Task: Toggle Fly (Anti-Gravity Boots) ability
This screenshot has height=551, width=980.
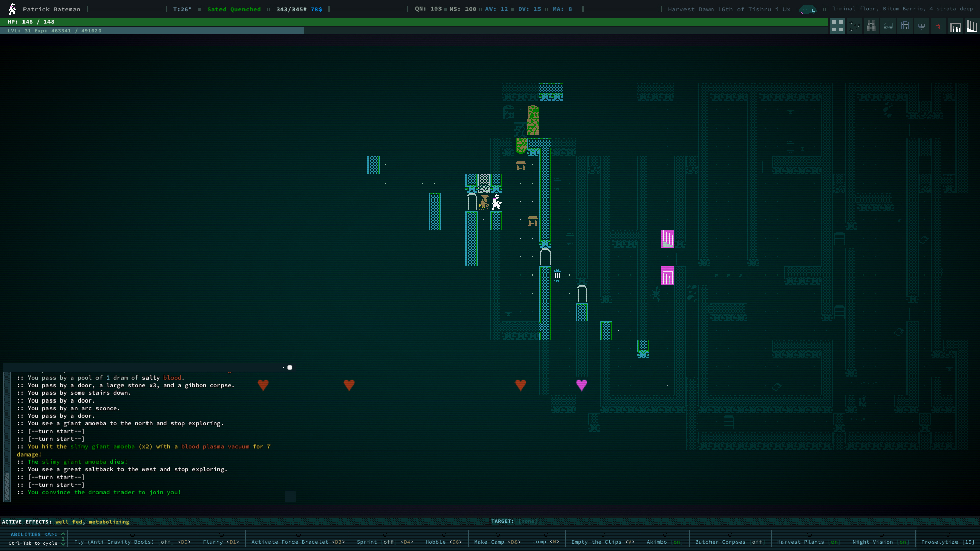Action: pos(132,542)
